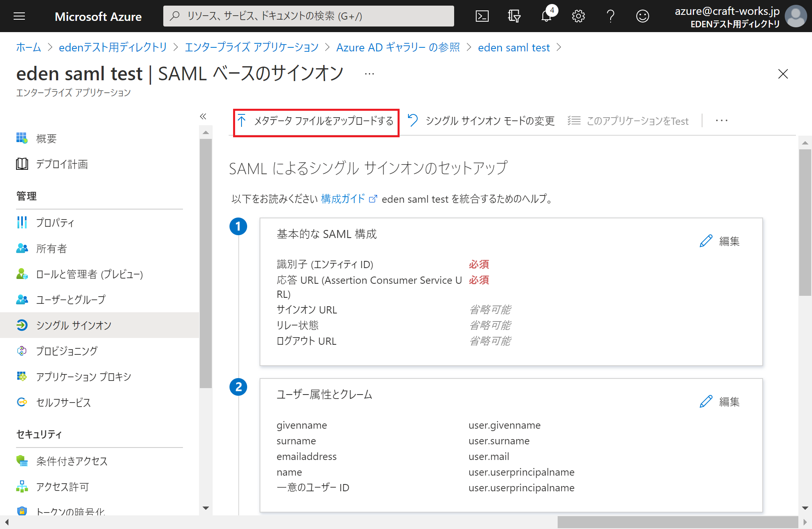Click the main content scrollbar thumb

pyautogui.click(x=805, y=223)
